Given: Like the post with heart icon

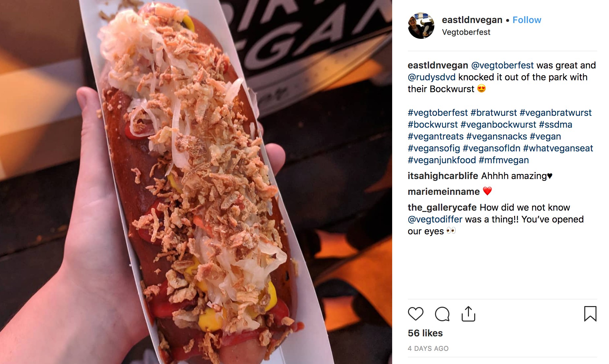Looking at the screenshot, I should [416, 314].
